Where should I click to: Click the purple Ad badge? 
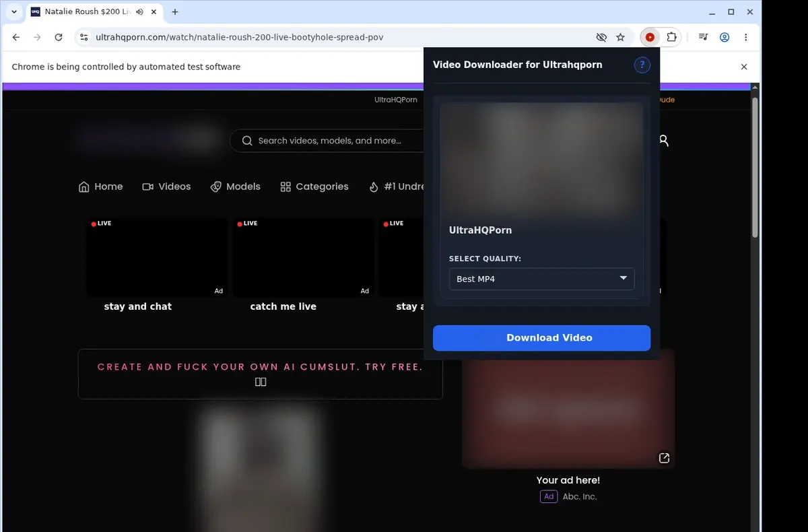[x=549, y=496]
